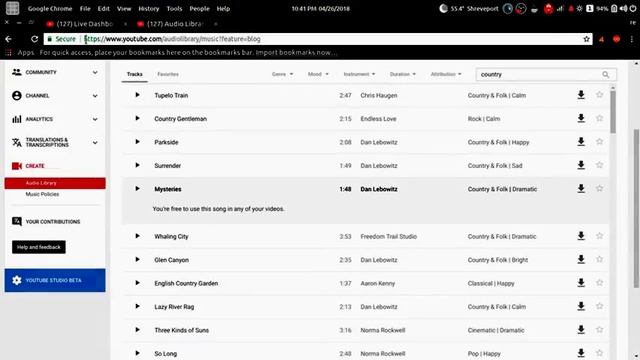Favorite the Parkside track star

click(x=599, y=142)
